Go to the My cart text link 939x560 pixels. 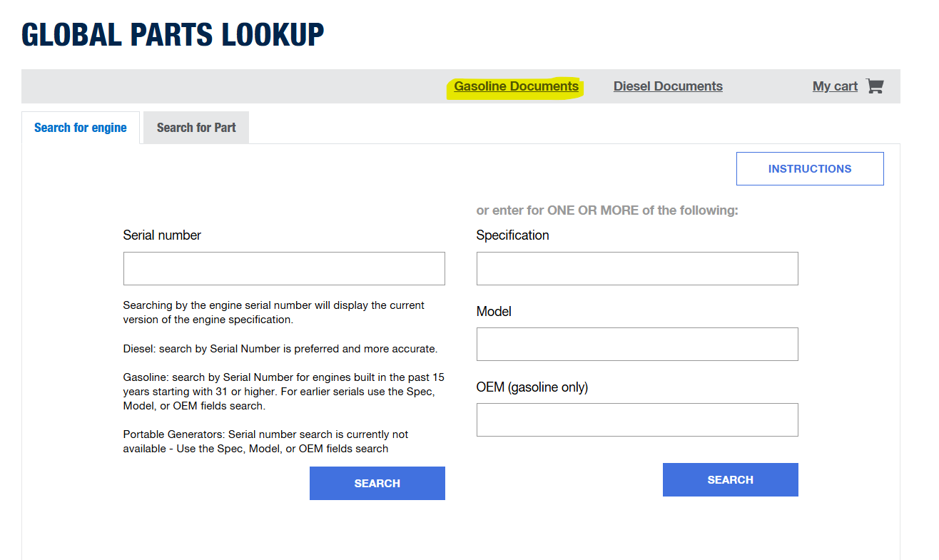coord(835,86)
